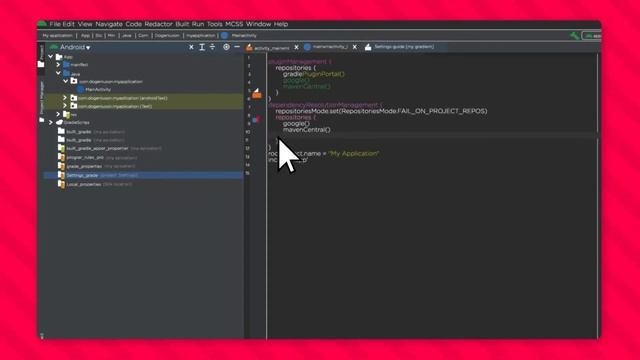
Task: Click the orange gutter icon at line 5
Action: [x=257, y=93]
